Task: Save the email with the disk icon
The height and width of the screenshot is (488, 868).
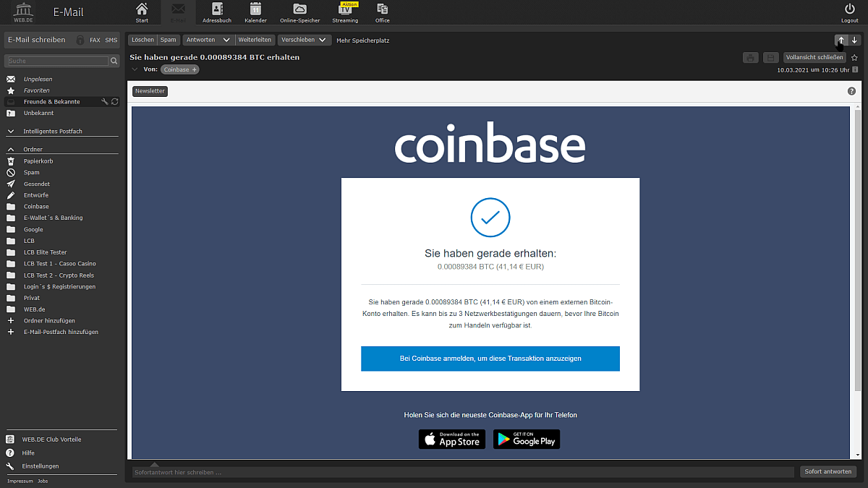Action: click(x=772, y=57)
